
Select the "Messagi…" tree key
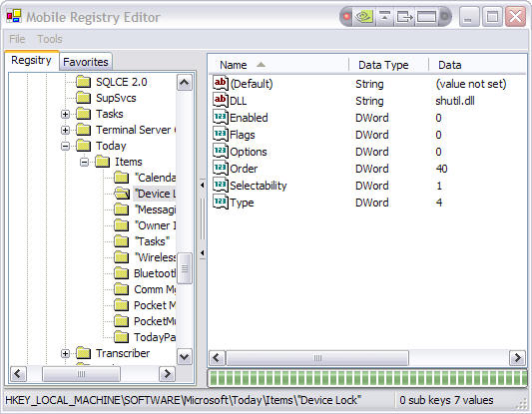point(155,209)
